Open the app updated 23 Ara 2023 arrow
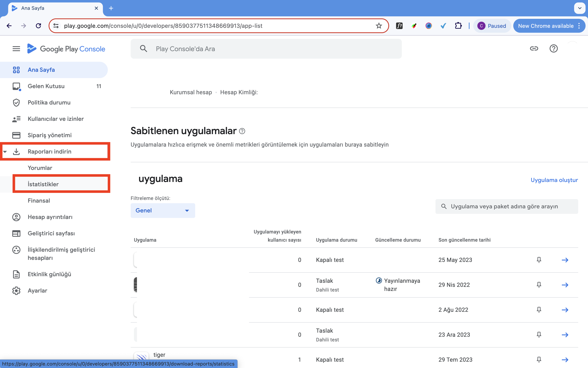The width and height of the screenshot is (588, 368). (565, 335)
